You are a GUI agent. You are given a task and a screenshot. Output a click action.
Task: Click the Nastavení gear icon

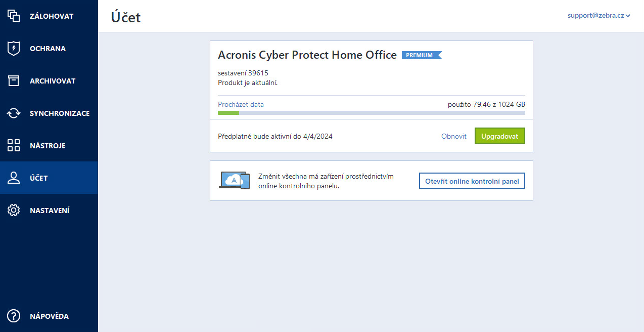click(x=13, y=211)
